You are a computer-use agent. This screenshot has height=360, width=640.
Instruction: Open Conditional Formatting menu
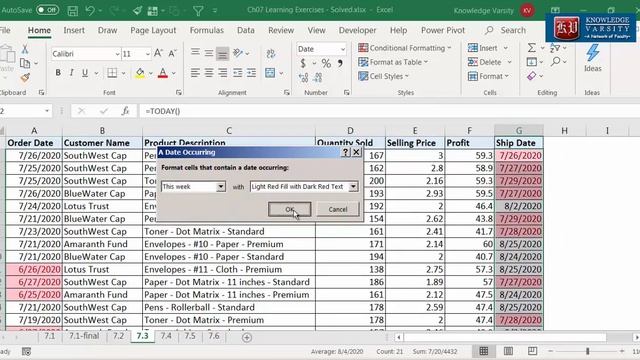(404, 48)
